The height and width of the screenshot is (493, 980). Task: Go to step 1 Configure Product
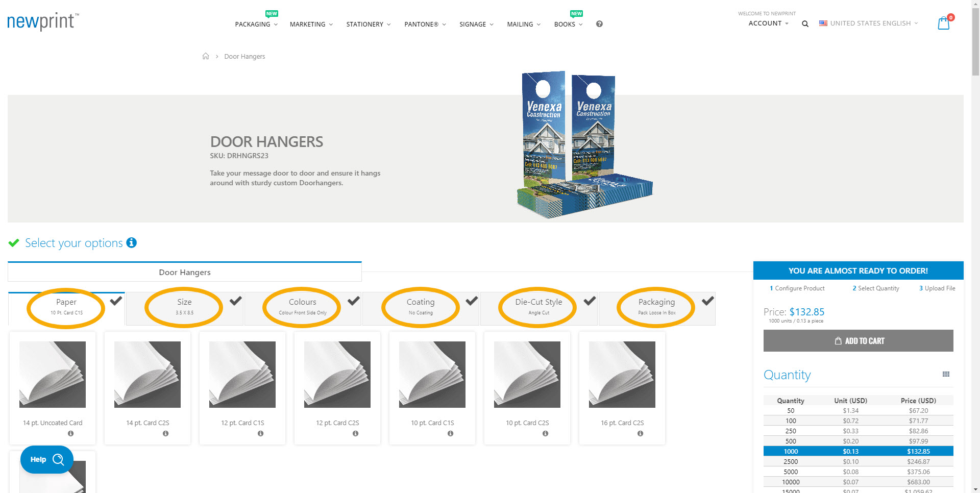pos(797,288)
